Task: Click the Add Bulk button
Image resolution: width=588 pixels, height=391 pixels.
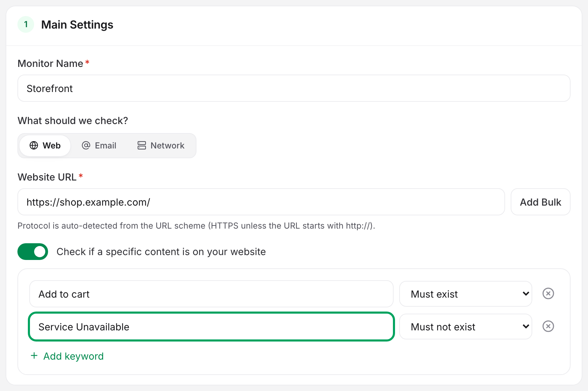Action: (540, 202)
